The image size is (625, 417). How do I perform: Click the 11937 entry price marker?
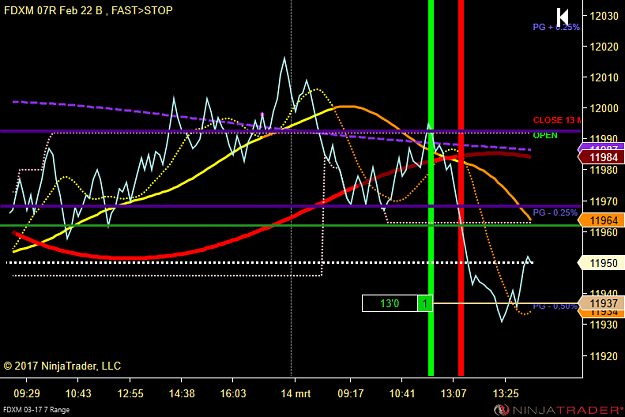601,303
